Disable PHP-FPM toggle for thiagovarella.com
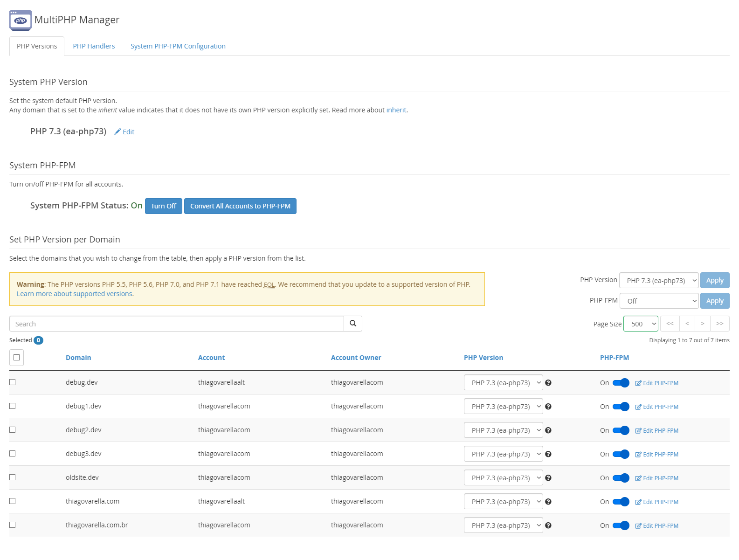739x560 pixels. (621, 502)
